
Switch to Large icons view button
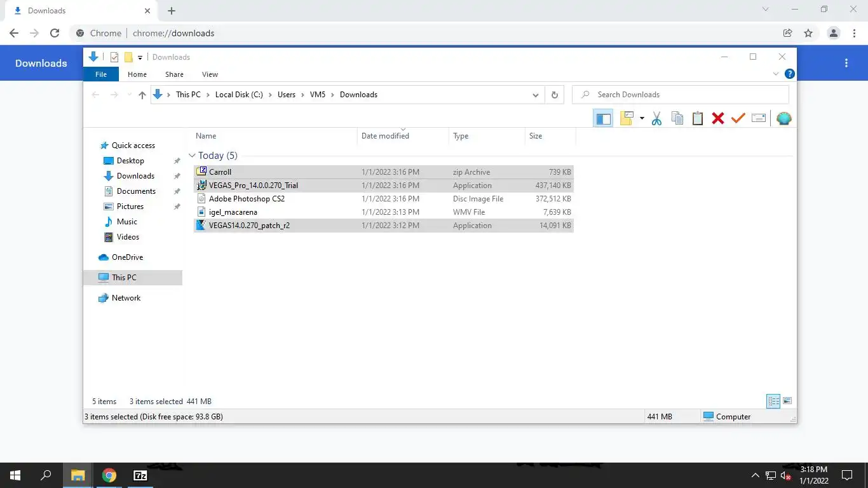(787, 401)
